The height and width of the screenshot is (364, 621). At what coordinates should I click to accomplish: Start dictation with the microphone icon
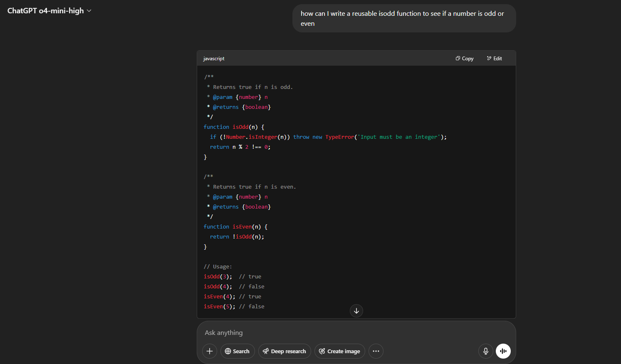tap(486, 351)
